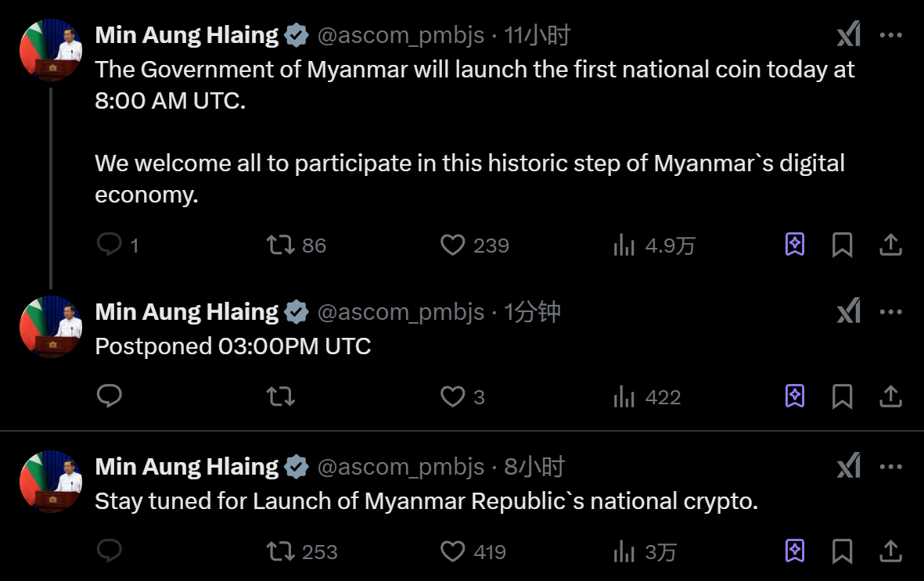Reply to the Postponed 03:00PM UTC tweet

(110, 397)
